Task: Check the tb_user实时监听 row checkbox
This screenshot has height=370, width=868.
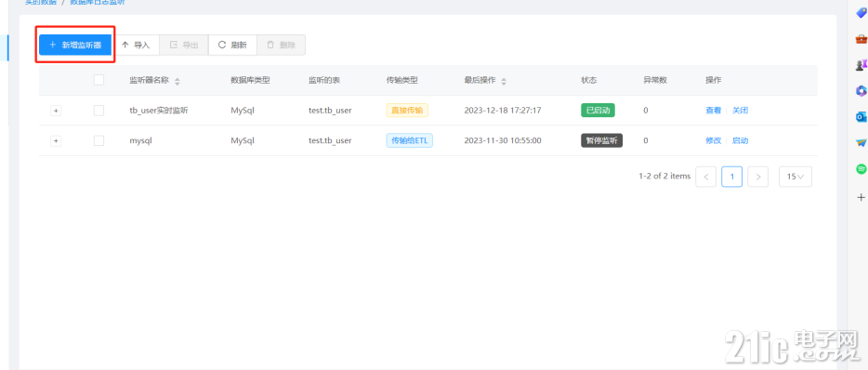Action: [x=99, y=111]
